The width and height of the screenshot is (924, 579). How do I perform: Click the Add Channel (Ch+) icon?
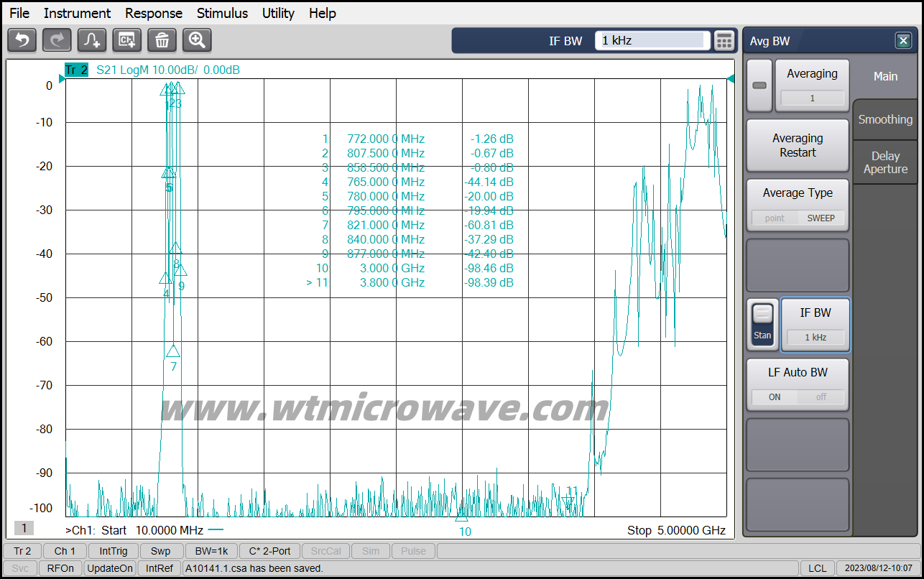[127, 40]
